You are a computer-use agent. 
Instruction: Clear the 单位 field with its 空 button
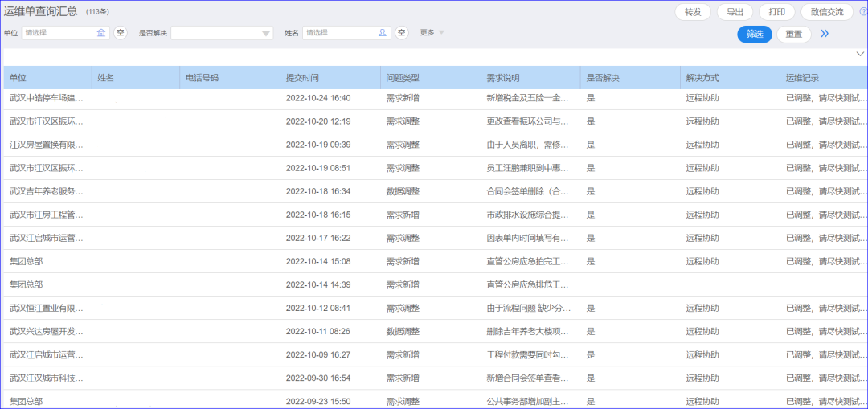120,33
